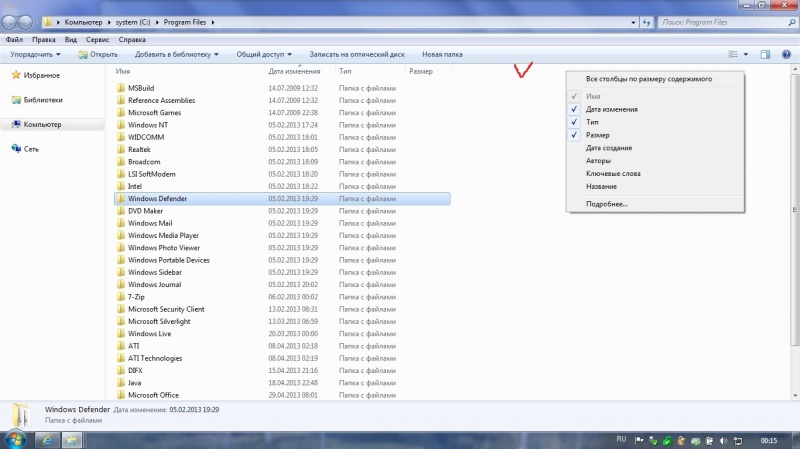Screen dimensions: 800x449
Task: Expand the Упорядочить dropdown
Action: tap(35, 54)
